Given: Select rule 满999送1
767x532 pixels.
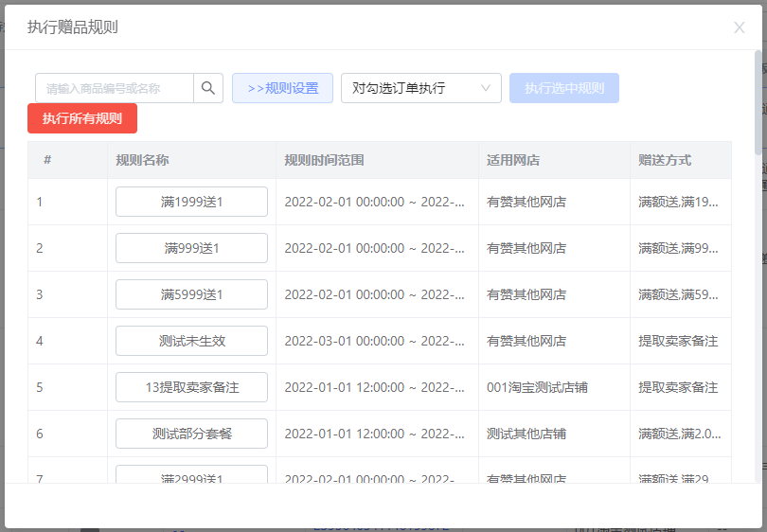Looking at the screenshot, I should pyautogui.click(x=191, y=248).
